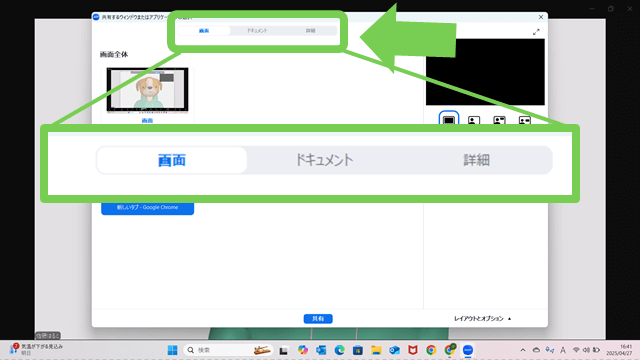Open the Wi-Fi network tray icon
This screenshot has height=360, width=640.
(576, 350)
